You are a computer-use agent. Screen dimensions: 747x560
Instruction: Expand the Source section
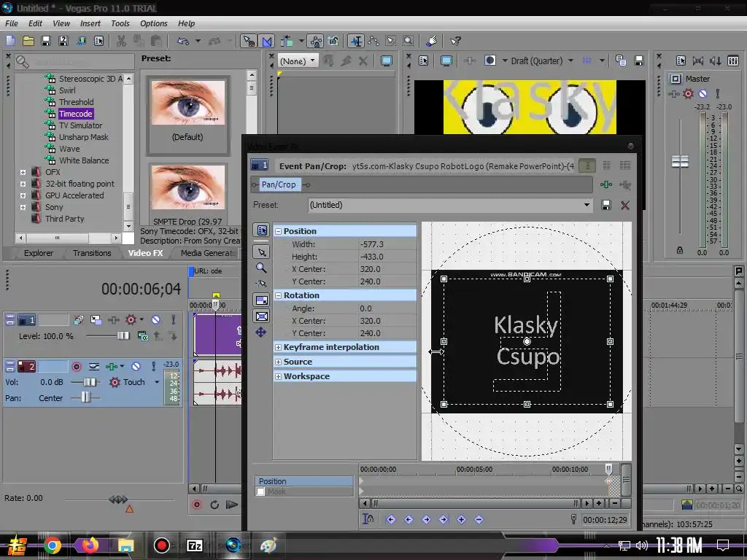(x=278, y=362)
